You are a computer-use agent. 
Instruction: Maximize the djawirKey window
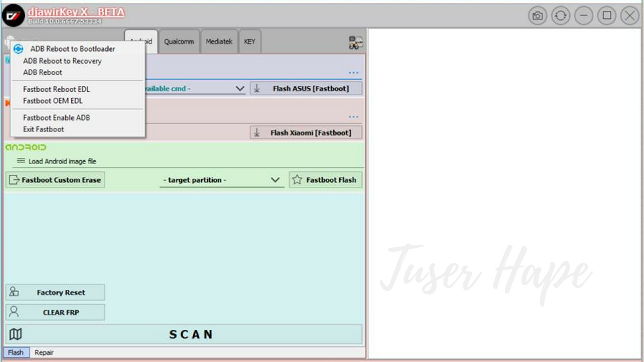pos(607,16)
